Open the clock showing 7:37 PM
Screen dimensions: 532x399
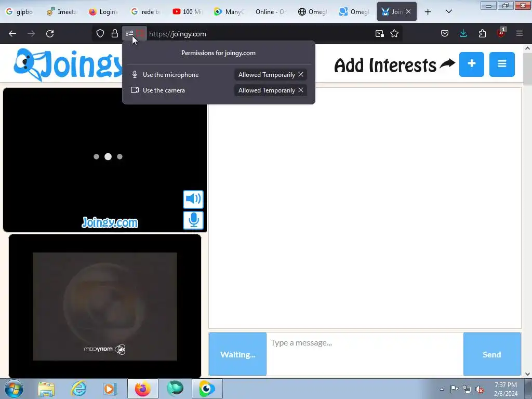[x=506, y=389]
